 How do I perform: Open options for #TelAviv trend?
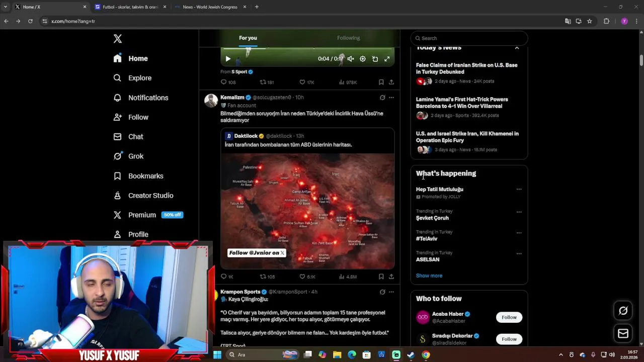click(519, 233)
